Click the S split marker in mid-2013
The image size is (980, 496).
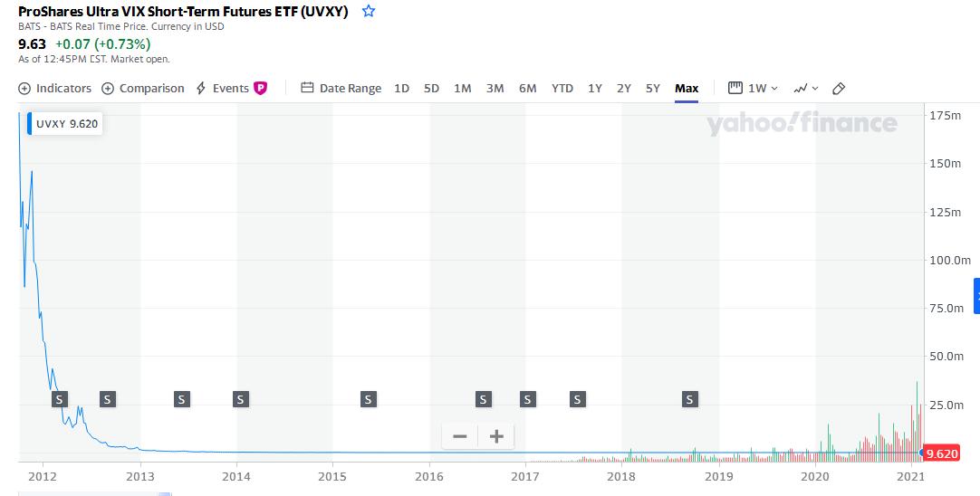pyautogui.click(x=181, y=399)
